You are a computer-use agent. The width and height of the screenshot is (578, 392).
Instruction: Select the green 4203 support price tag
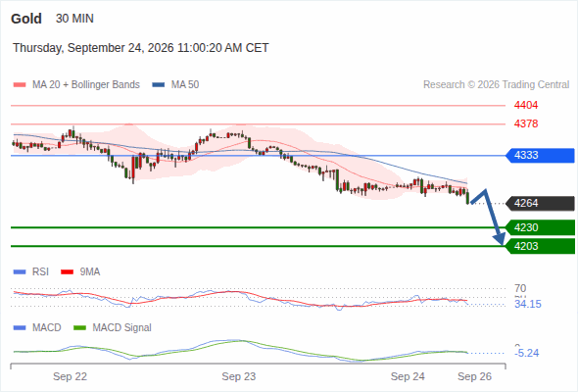[x=540, y=246]
